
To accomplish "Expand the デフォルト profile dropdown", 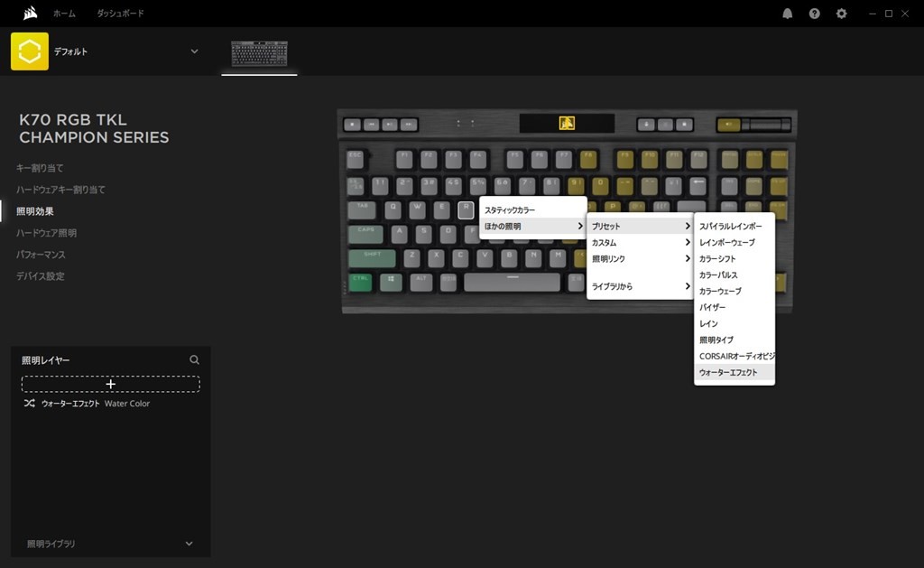I will coord(194,51).
